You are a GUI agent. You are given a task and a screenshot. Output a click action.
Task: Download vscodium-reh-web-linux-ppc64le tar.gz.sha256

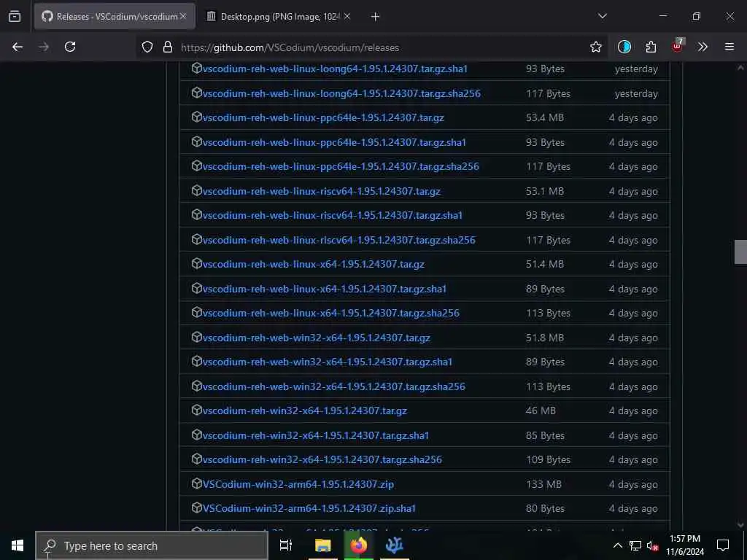point(341,166)
